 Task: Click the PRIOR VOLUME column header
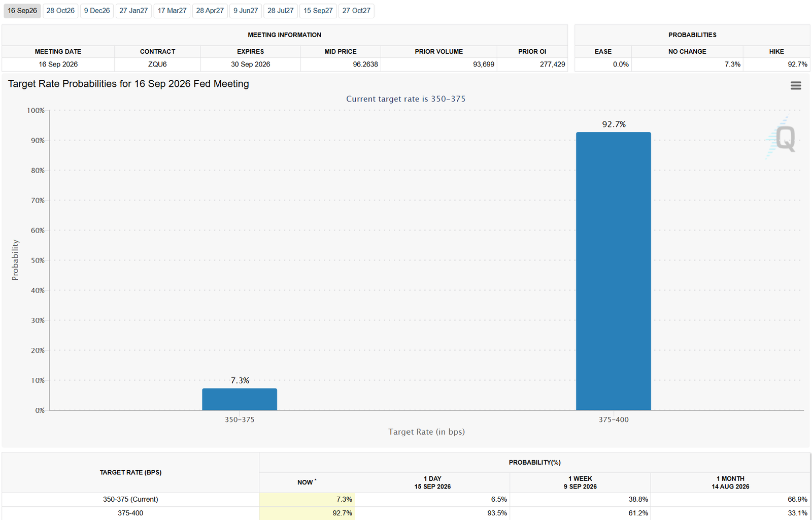point(438,52)
